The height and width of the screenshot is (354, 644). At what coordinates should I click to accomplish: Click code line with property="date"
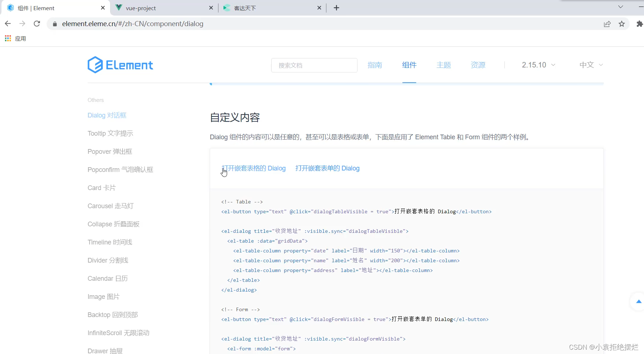[x=346, y=251]
